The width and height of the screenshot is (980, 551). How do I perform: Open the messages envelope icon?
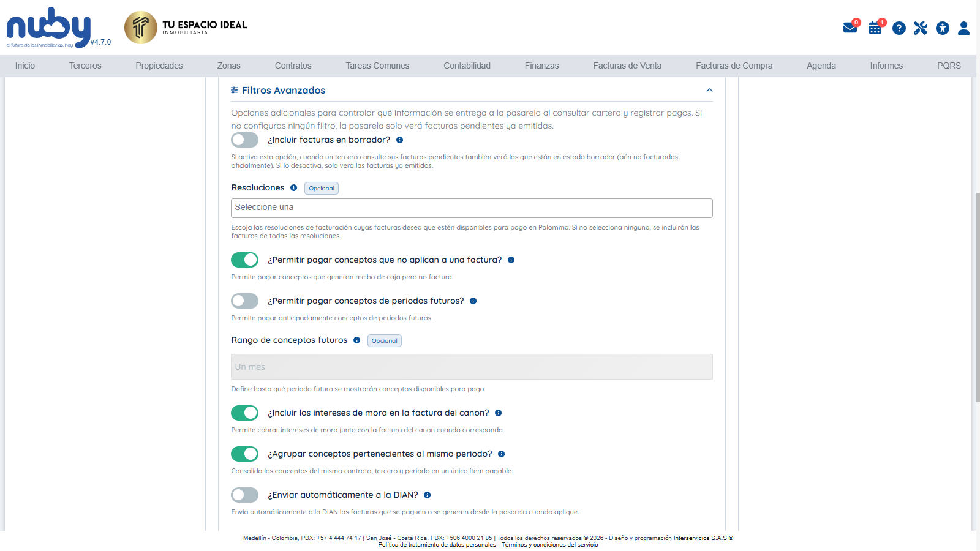click(850, 28)
